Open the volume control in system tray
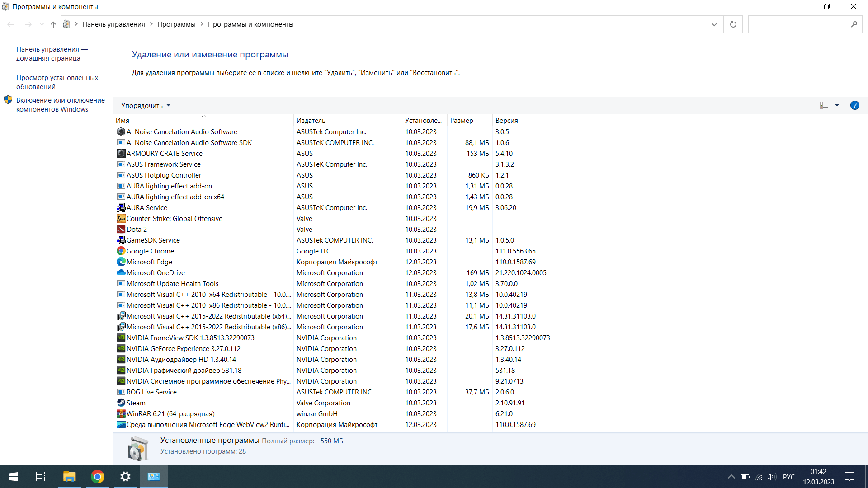Image resolution: width=868 pixels, height=488 pixels. 772,477
